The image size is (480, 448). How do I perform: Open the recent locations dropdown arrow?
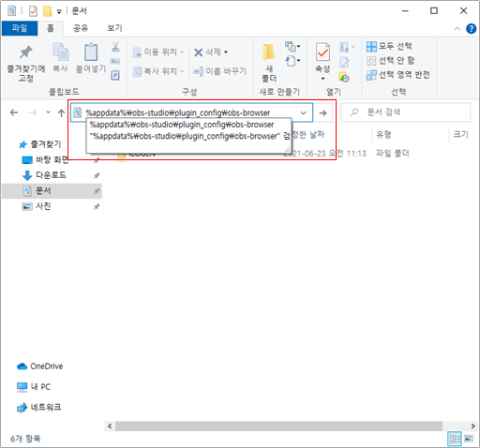click(x=48, y=112)
